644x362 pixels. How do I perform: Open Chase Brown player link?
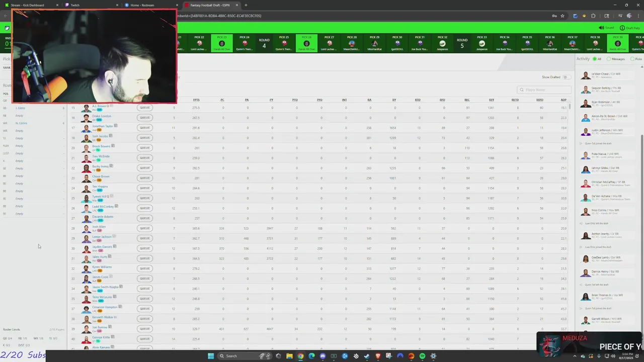(x=101, y=176)
